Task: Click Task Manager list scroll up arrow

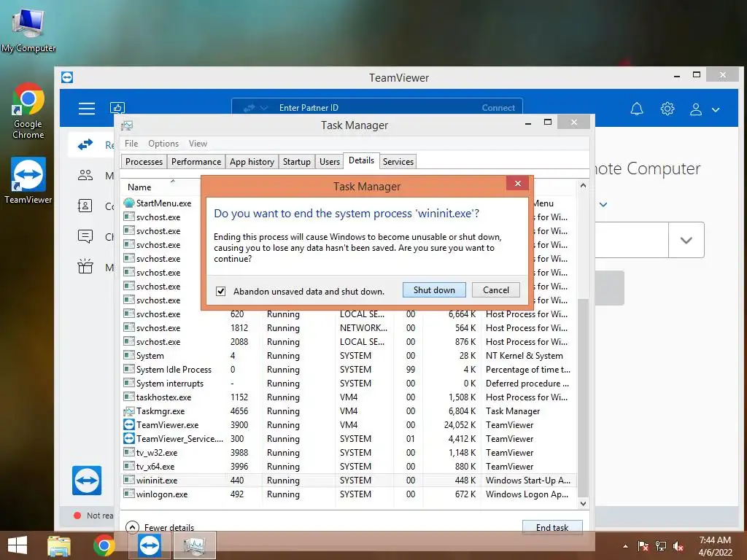Action: [x=583, y=186]
